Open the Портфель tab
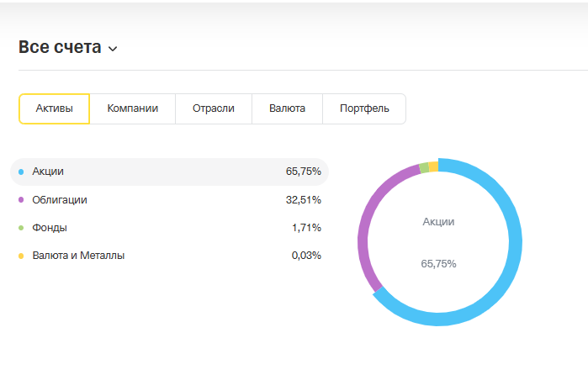 pyautogui.click(x=364, y=108)
